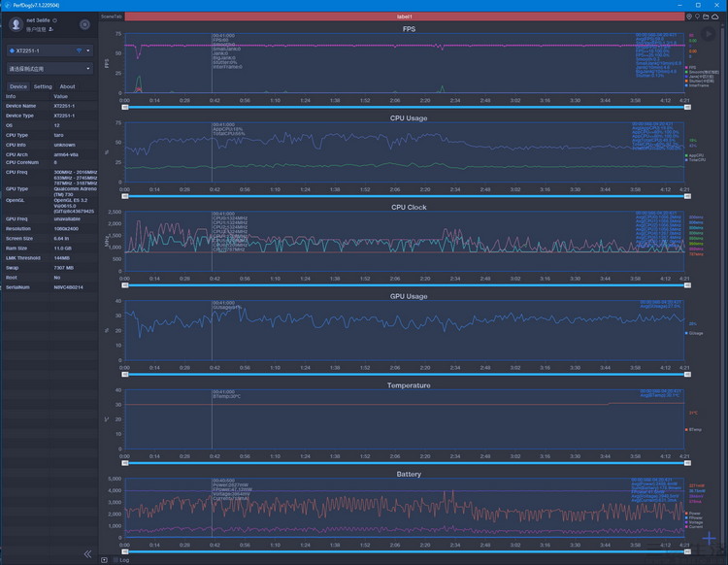The height and width of the screenshot is (565, 728).
Task: Click the right handle of Temperature range slider
Action: (687, 463)
